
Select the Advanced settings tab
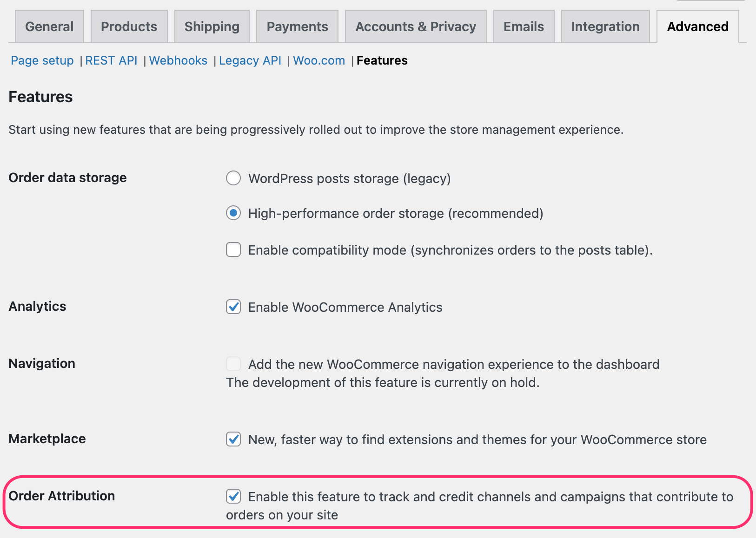697,26
